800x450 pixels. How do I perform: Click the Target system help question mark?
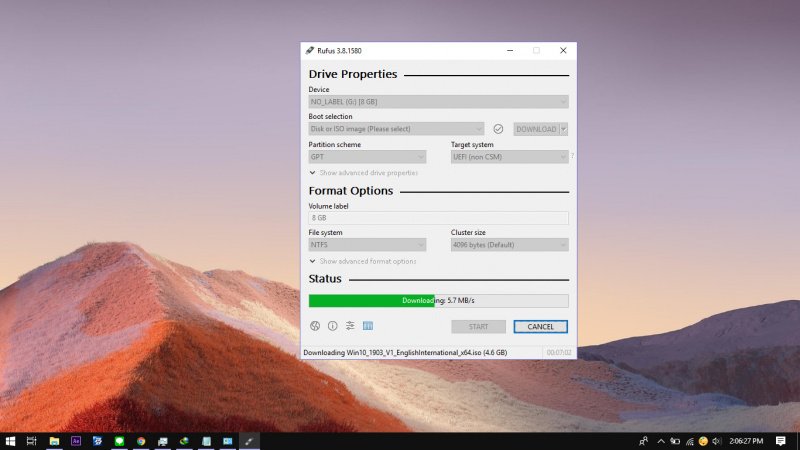coord(572,156)
